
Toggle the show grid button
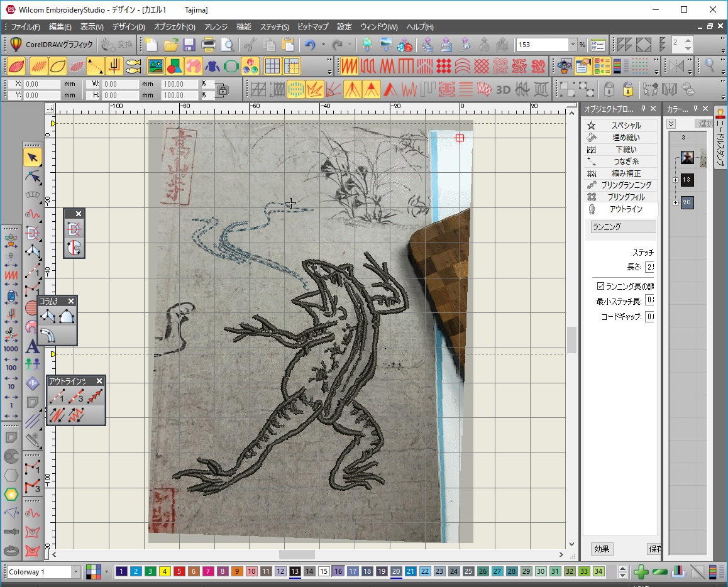[x=273, y=67]
